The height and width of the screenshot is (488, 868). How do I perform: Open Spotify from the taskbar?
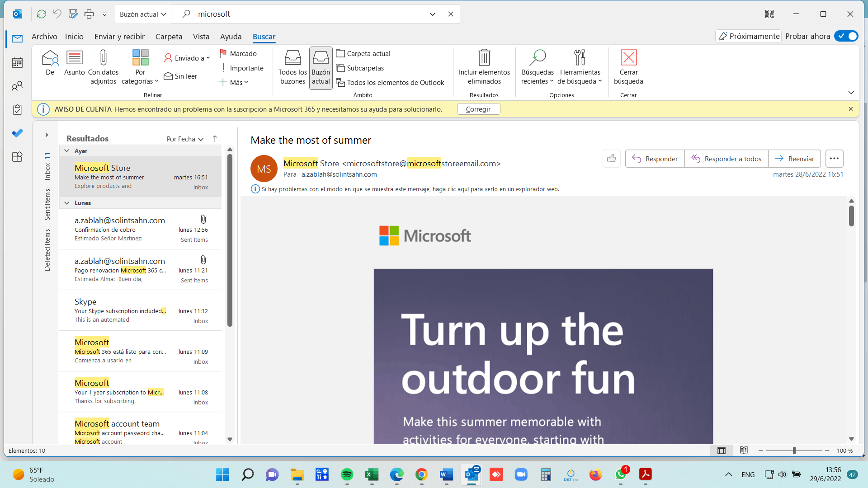(x=347, y=474)
